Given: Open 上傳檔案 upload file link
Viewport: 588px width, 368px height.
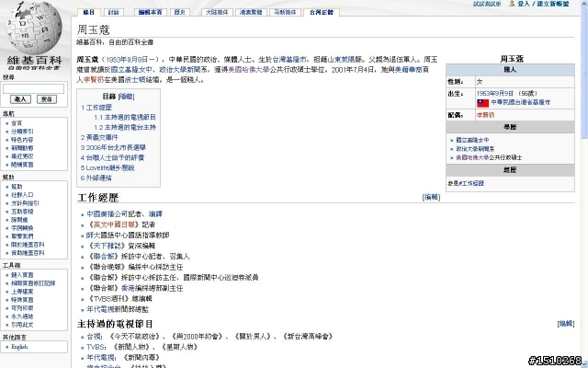Looking at the screenshot, I should point(22,292).
